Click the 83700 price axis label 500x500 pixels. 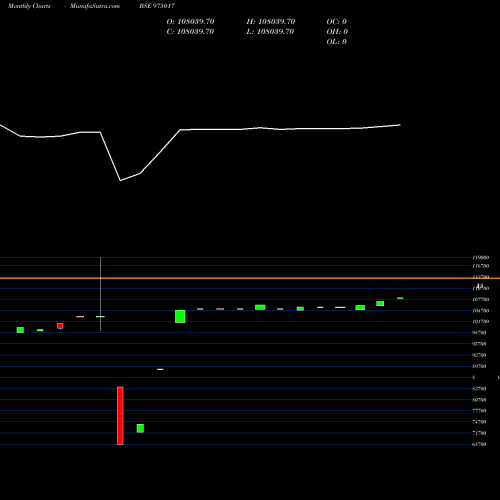[x=479, y=389]
